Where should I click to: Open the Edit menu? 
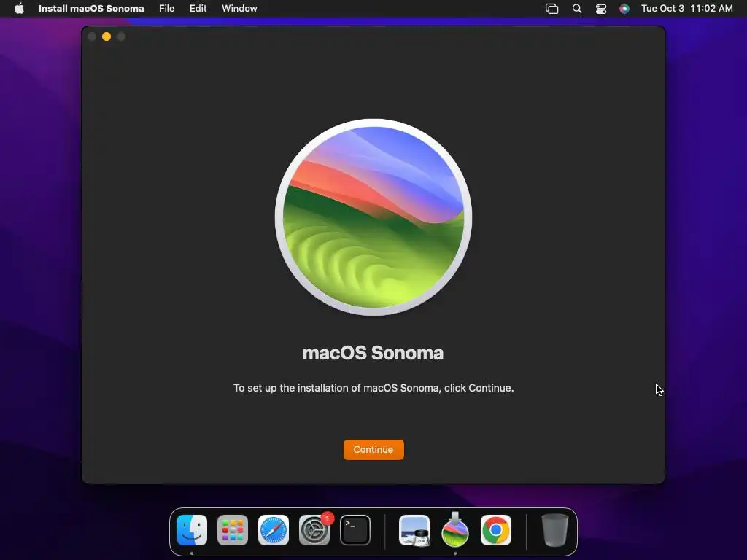click(x=198, y=8)
